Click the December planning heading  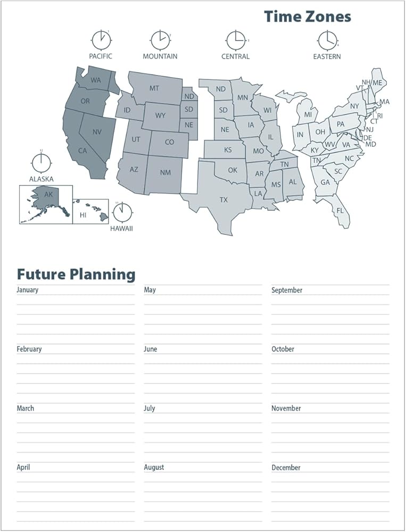[286, 468]
